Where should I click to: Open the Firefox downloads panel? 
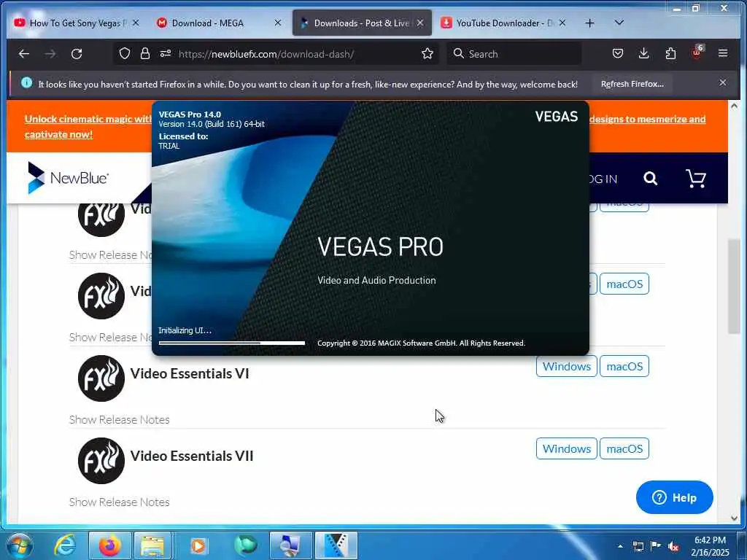[643, 53]
